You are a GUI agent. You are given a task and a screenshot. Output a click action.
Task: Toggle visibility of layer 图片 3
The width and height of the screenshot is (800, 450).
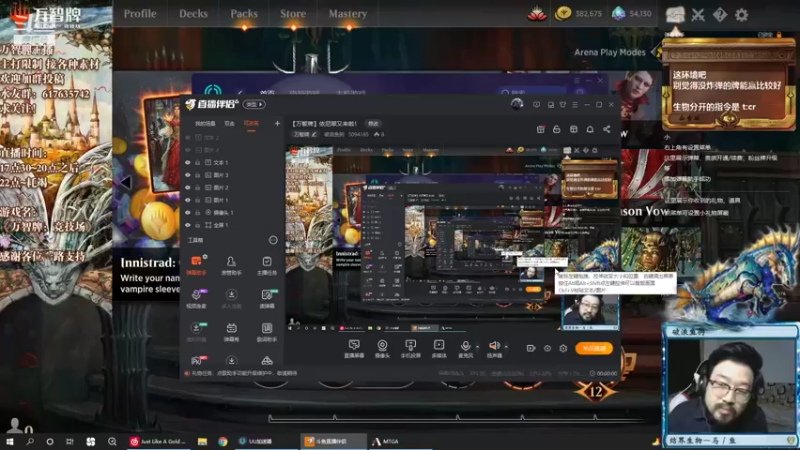click(x=188, y=175)
